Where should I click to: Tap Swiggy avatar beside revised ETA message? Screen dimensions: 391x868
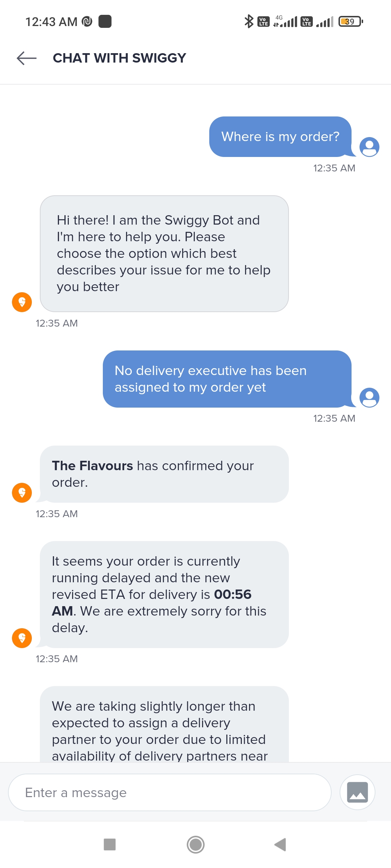[22, 638]
